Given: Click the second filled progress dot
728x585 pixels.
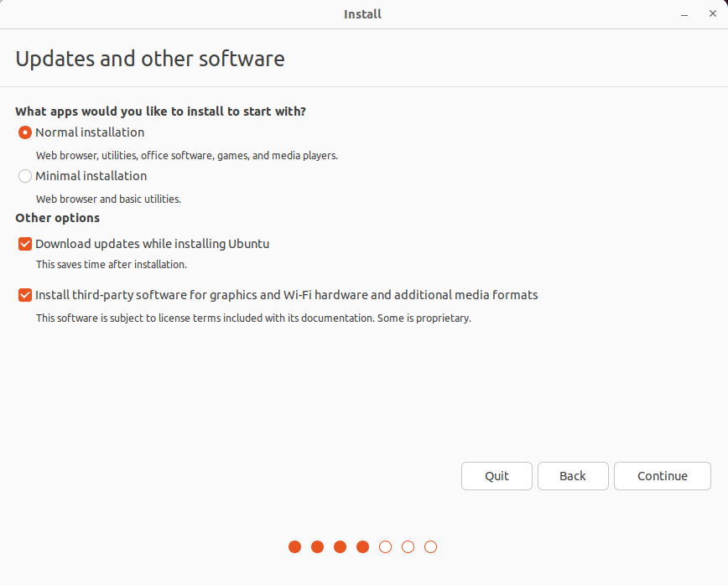Looking at the screenshot, I should pyautogui.click(x=317, y=547).
